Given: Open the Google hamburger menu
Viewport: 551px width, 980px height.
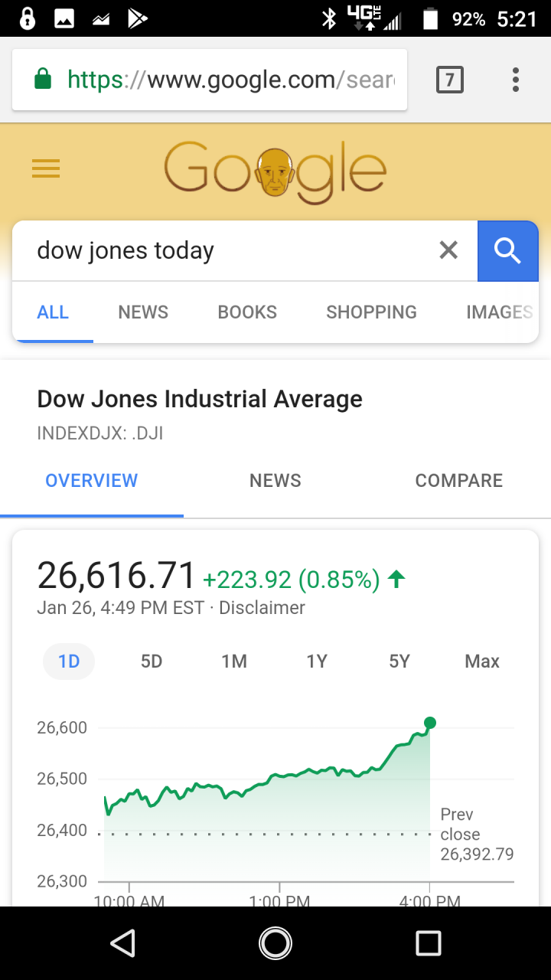Looking at the screenshot, I should 46,168.
